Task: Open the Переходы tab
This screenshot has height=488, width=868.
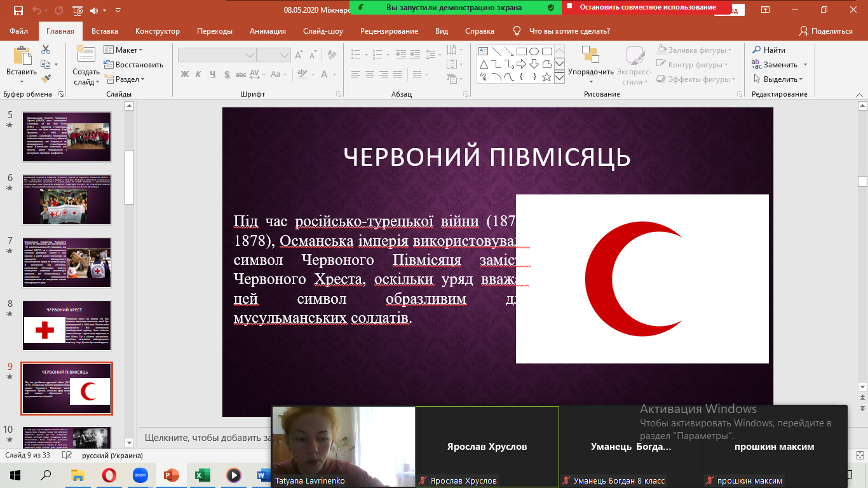Action: pyautogui.click(x=215, y=31)
